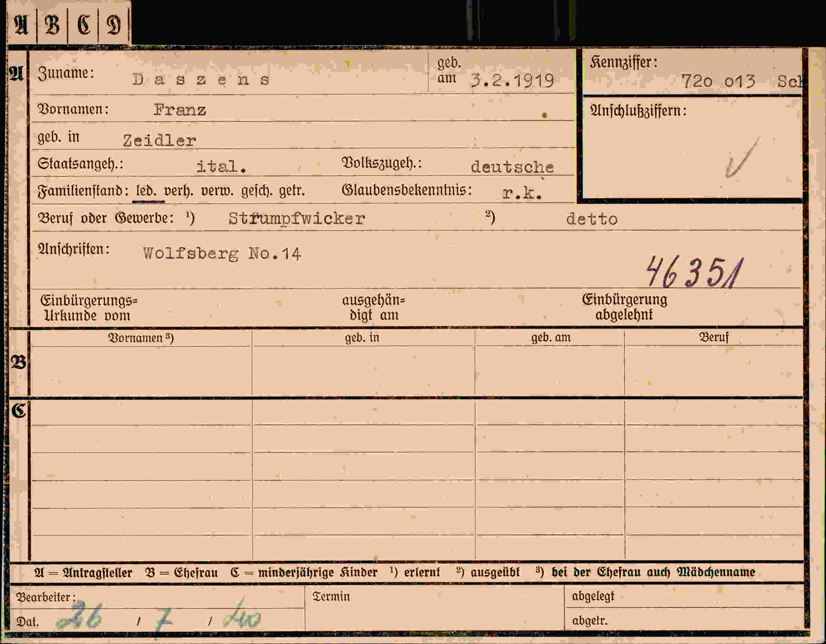The width and height of the screenshot is (826, 644).
Task: Click the "Kennziffer:" label
Action: tap(624, 62)
